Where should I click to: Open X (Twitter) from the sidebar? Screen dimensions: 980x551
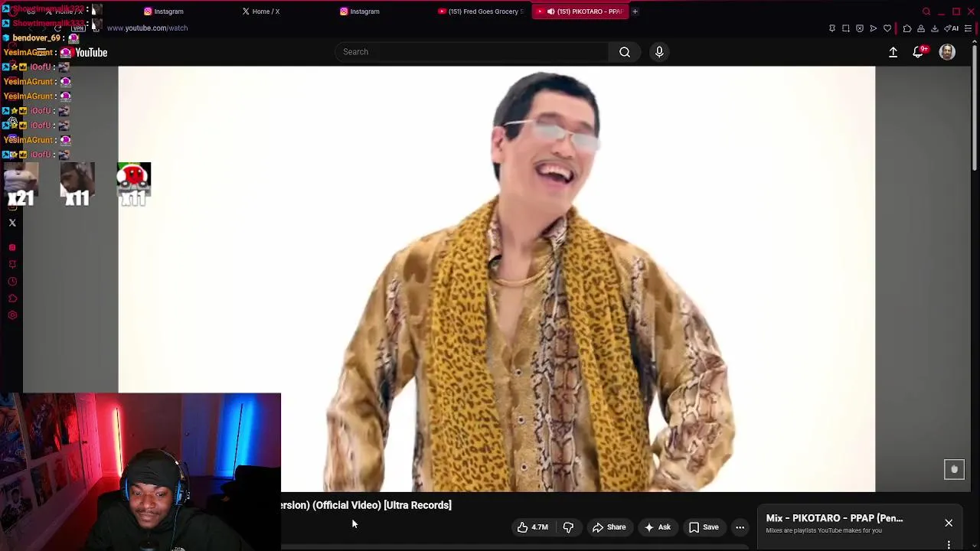(x=12, y=223)
